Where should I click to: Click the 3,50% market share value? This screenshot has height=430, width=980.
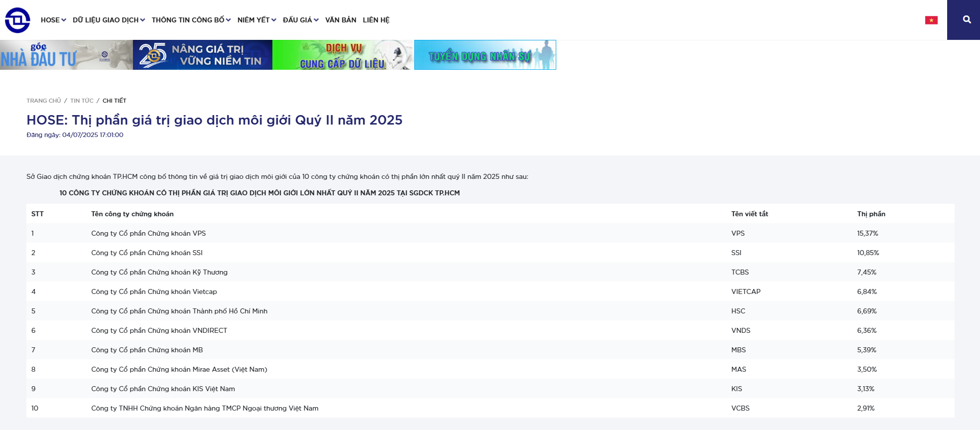[867, 369]
